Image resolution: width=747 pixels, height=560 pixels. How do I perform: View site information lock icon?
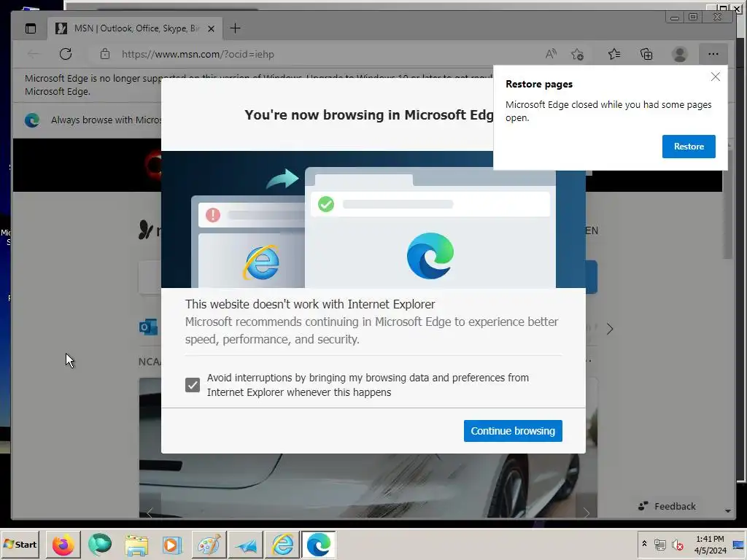click(x=105, y=54)
